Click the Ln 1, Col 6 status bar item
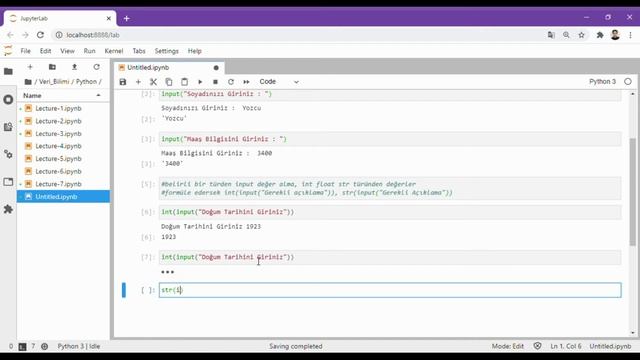 [x=566, y=347]
